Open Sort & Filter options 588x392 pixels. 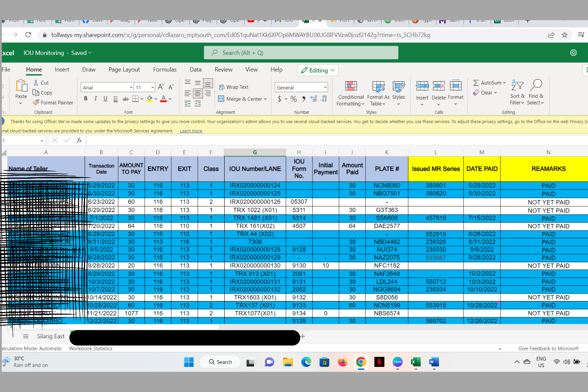click(x=517, y=93)
